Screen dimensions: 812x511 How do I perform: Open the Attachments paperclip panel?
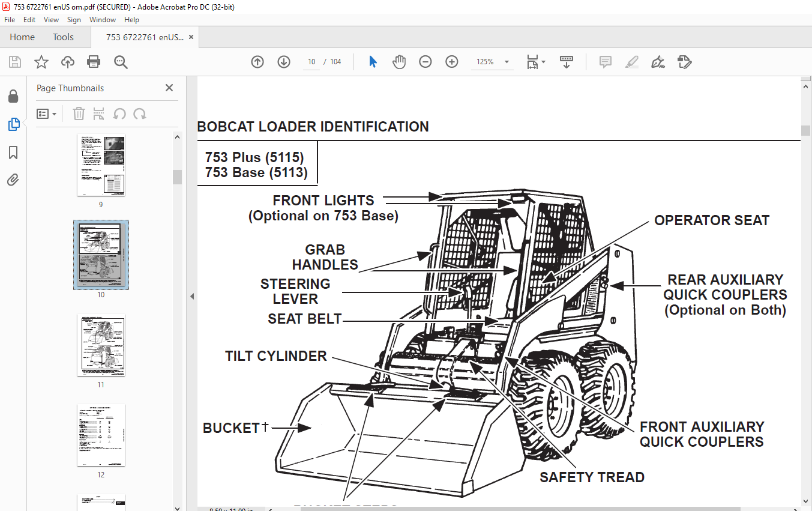[x=13, y=180]
